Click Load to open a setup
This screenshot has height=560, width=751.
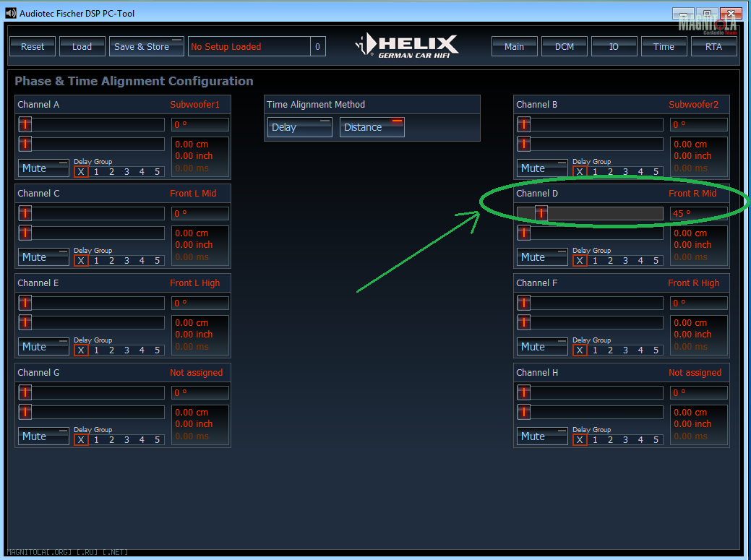tap(82, 46)
